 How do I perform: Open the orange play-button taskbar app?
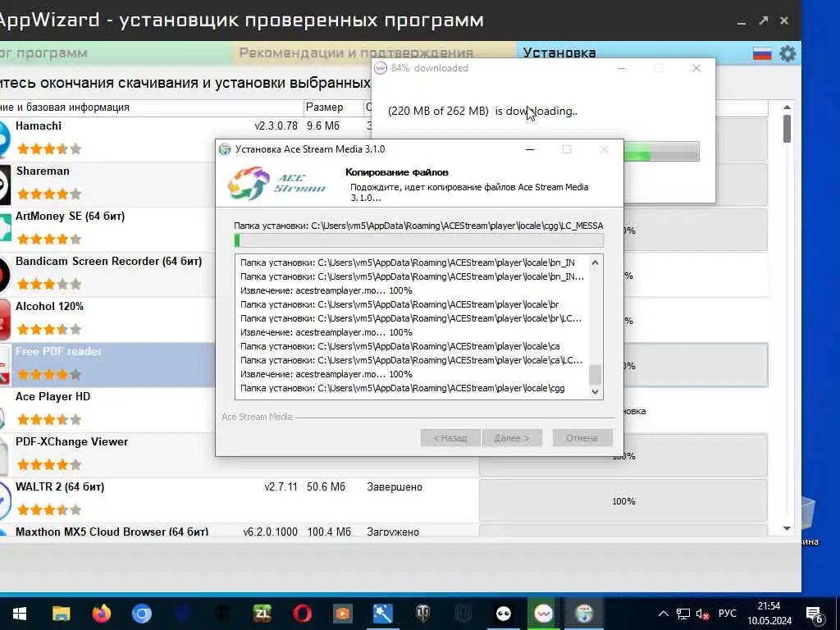[x=343, y=614]
